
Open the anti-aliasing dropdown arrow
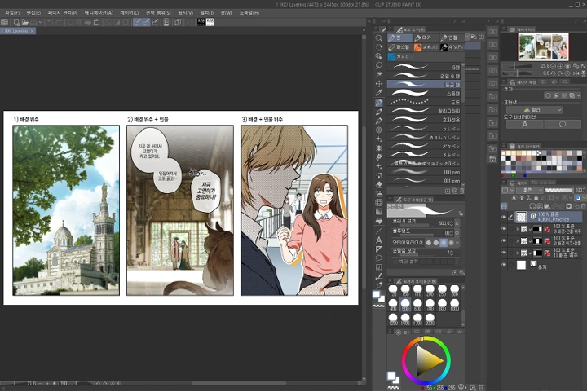pyautogui.click(x=457, y=243)
